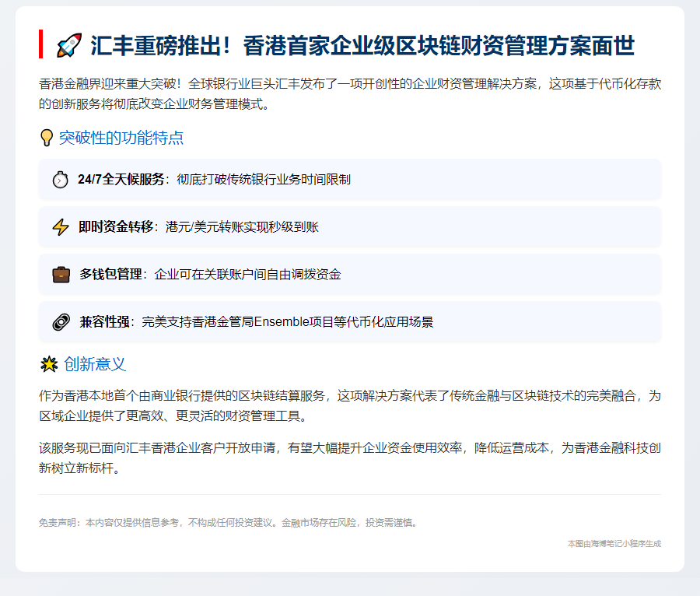The height and width of the screenshot is (596, 700).
Task: Click the chain link icon for 兼容性强
Action: click(61, 322)
